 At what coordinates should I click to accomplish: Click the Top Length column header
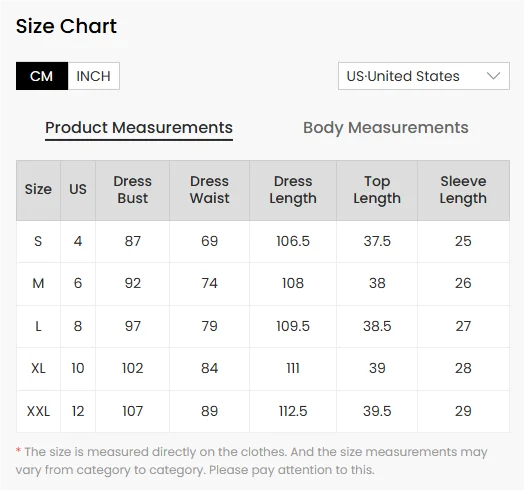377,190
